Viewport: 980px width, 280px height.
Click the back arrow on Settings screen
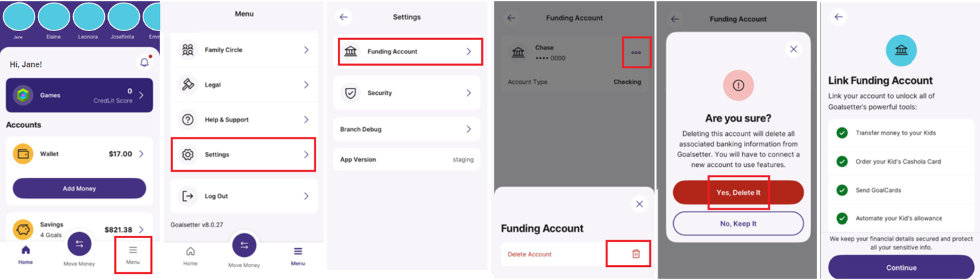pyautogui.click(x=344, y=17)
